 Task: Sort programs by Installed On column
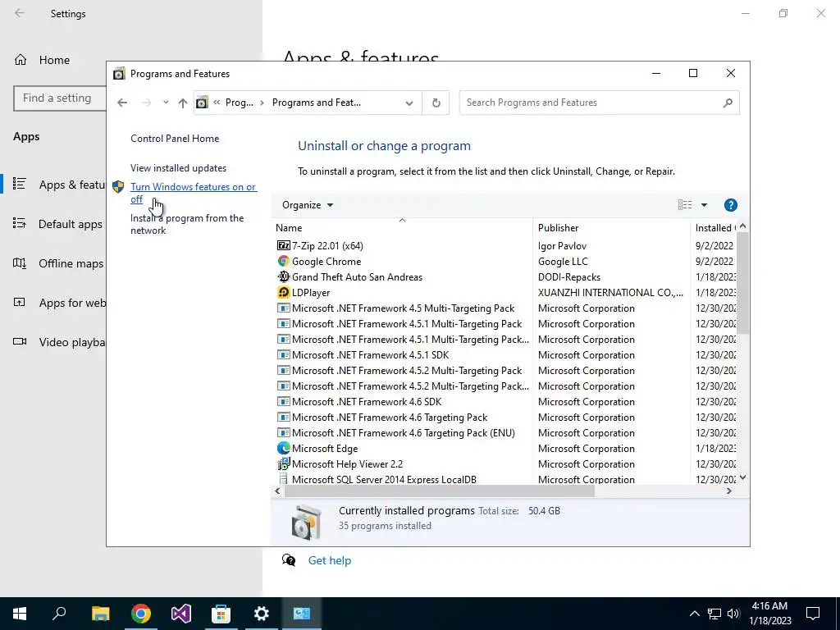(x=714, y=228)
